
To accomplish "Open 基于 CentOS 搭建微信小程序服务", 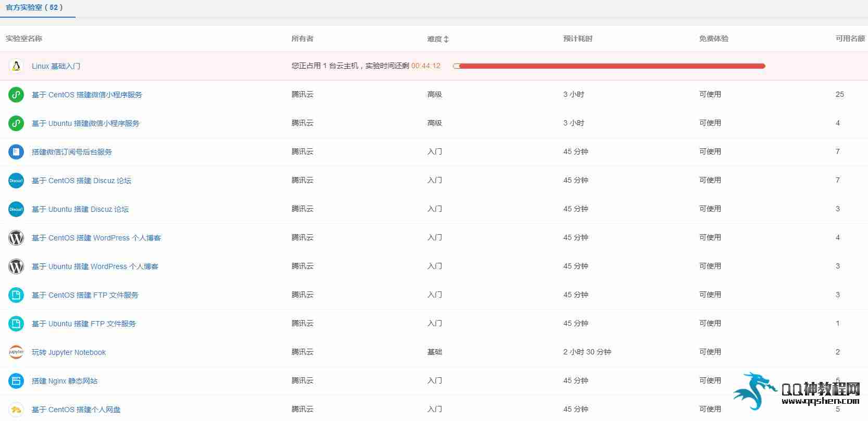I will (x=86, y=95).
